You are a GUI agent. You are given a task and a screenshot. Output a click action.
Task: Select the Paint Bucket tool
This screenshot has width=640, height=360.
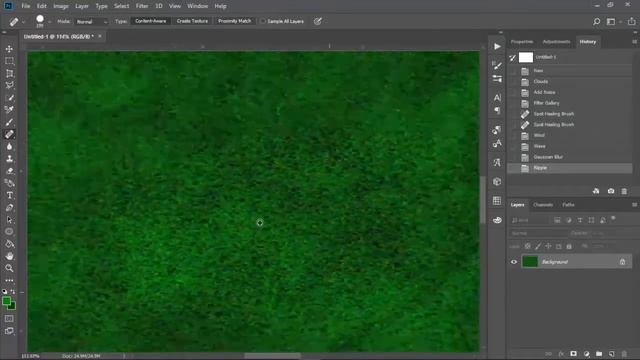point(9,244)
